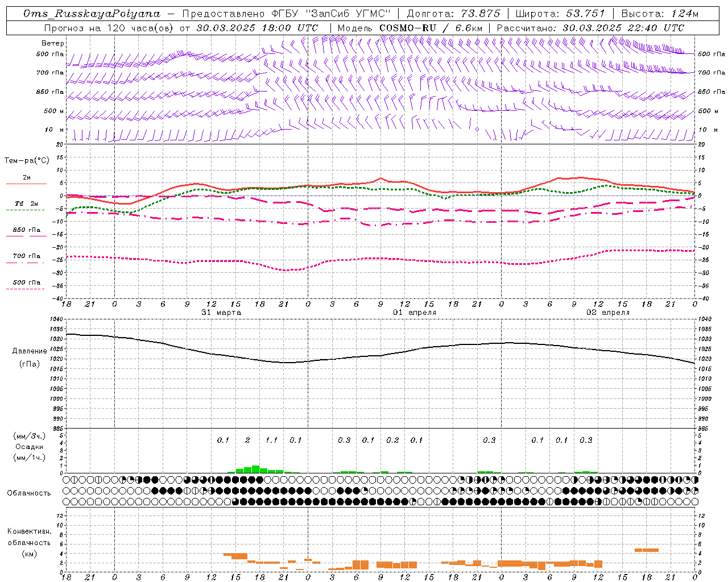Click the longitude value Долгота: 73.875
The width and height of the screenshot is (728, 582).
coord(454,14)
